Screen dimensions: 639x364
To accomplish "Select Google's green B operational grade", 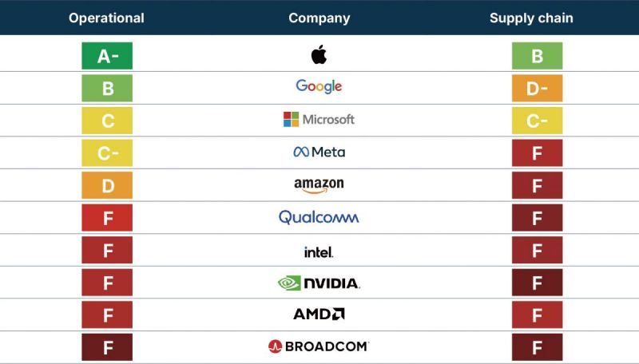I will pos(107,89).
